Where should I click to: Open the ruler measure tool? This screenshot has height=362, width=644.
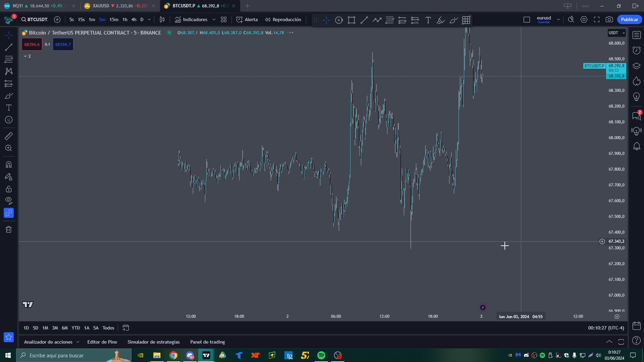(9, 136)
